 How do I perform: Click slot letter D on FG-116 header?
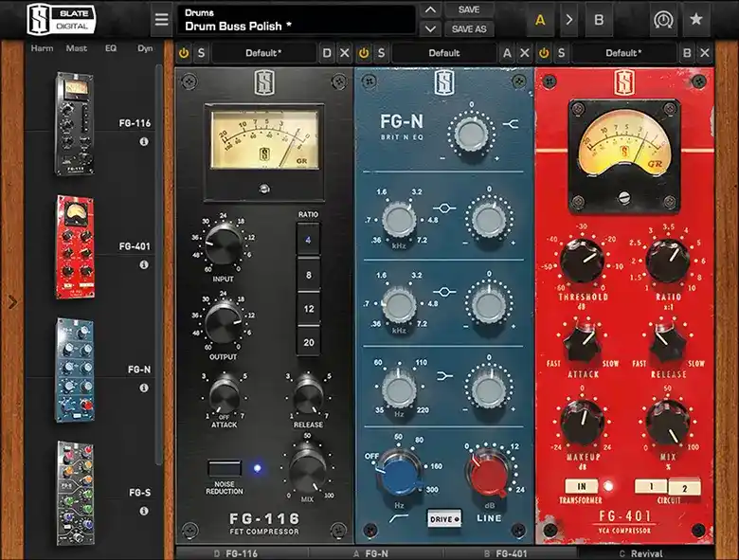[327, 53]
